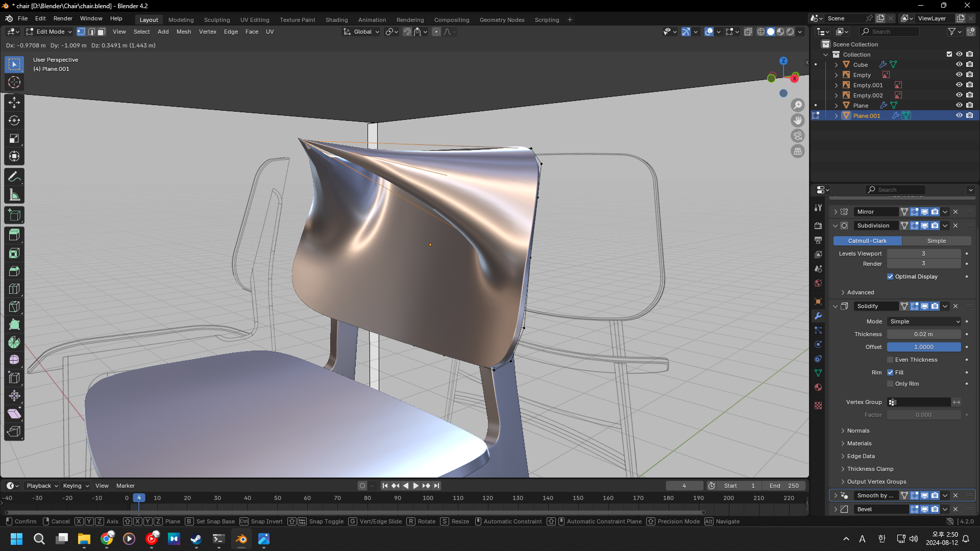Switch to the Sculpting workspace tab
Screen dimensions: 980x551
coord(217,20)
